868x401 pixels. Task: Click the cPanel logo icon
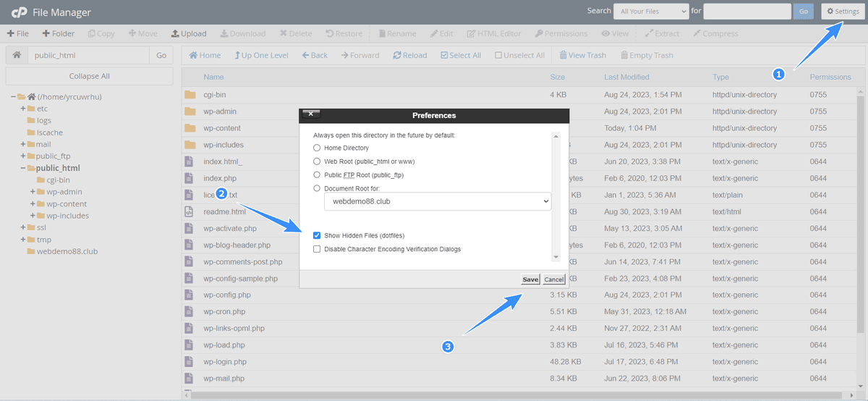[19, 12]
